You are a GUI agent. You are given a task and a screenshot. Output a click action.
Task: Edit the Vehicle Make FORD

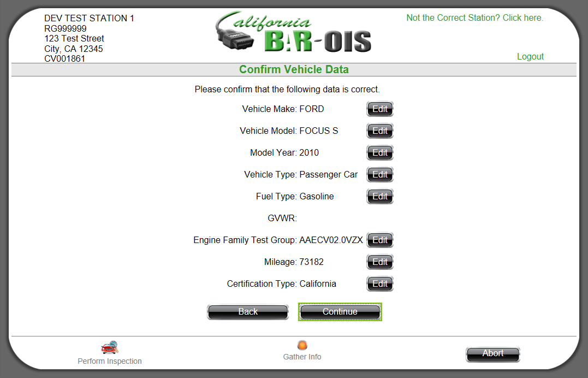(x=380, y=109)
